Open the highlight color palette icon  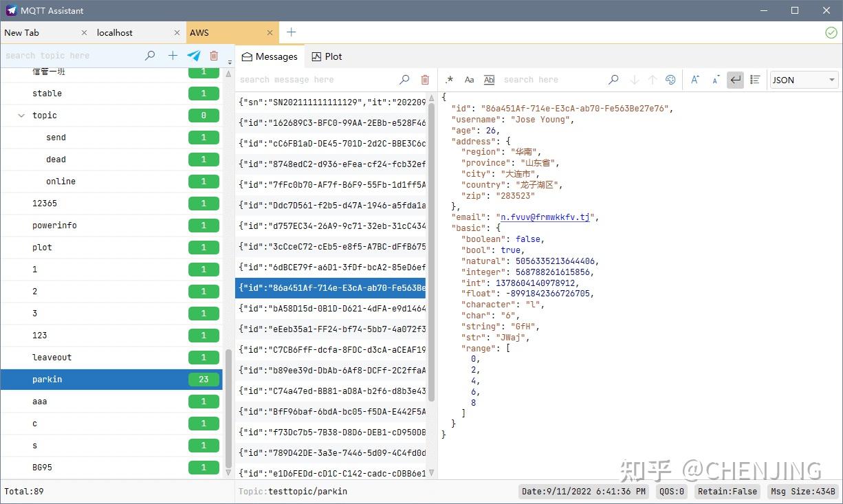[x=670, y=80]
